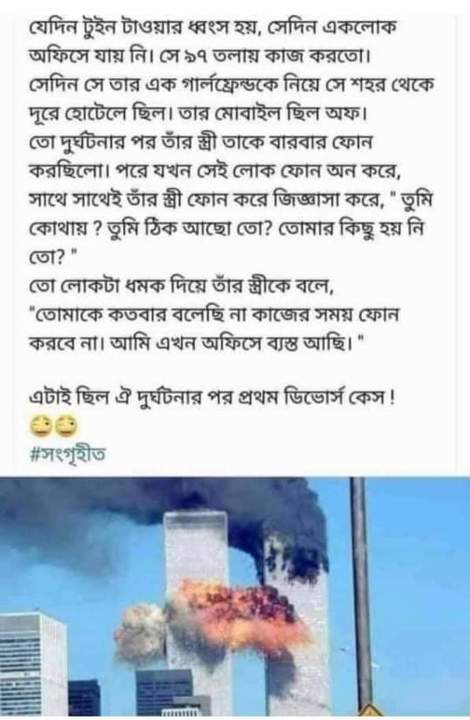Click the first laughing emoji
The height and width of the screenshot is (720, 470).
point(40,427)
